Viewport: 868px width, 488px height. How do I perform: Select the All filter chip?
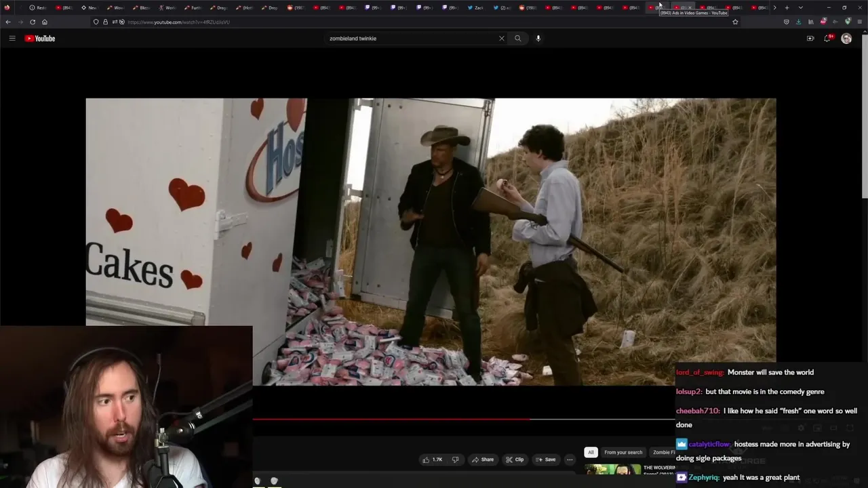coord(591,452)
